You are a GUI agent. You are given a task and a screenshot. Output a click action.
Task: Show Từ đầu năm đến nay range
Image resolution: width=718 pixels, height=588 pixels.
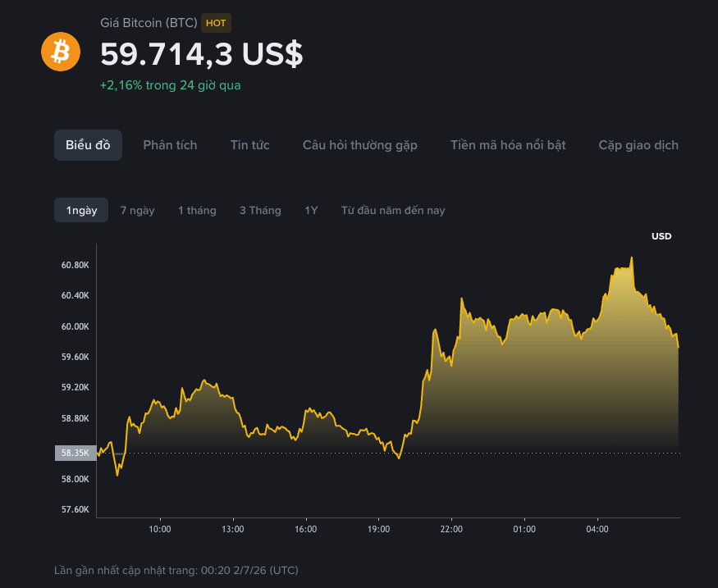click(393, 210)
